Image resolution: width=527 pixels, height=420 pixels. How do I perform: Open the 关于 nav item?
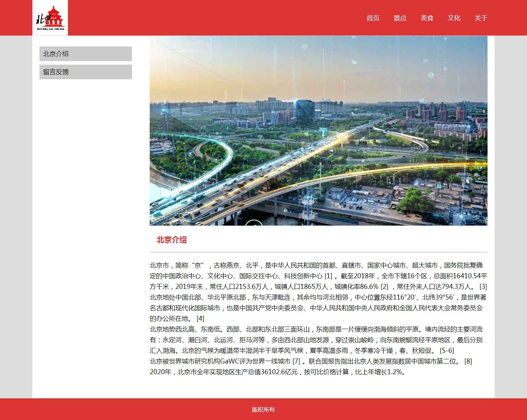coord(481,18)
